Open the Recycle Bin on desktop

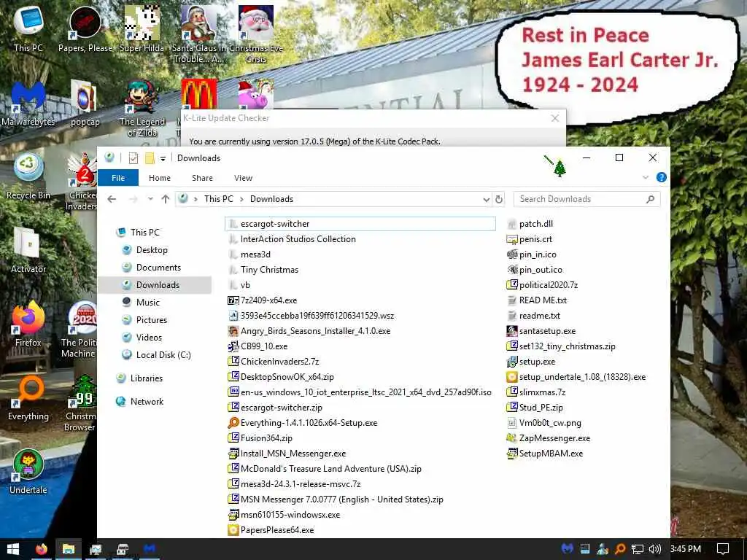click(x=28, y=177)
